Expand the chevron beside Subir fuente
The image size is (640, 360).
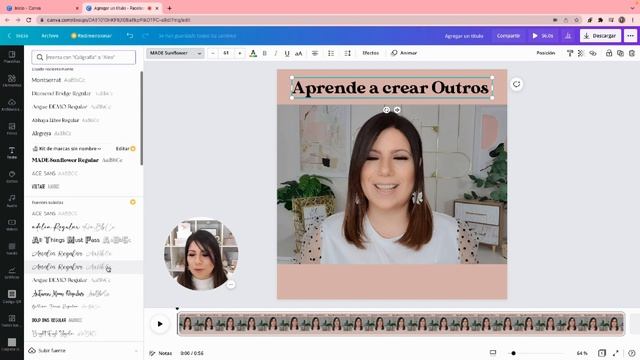pos(136,351)
